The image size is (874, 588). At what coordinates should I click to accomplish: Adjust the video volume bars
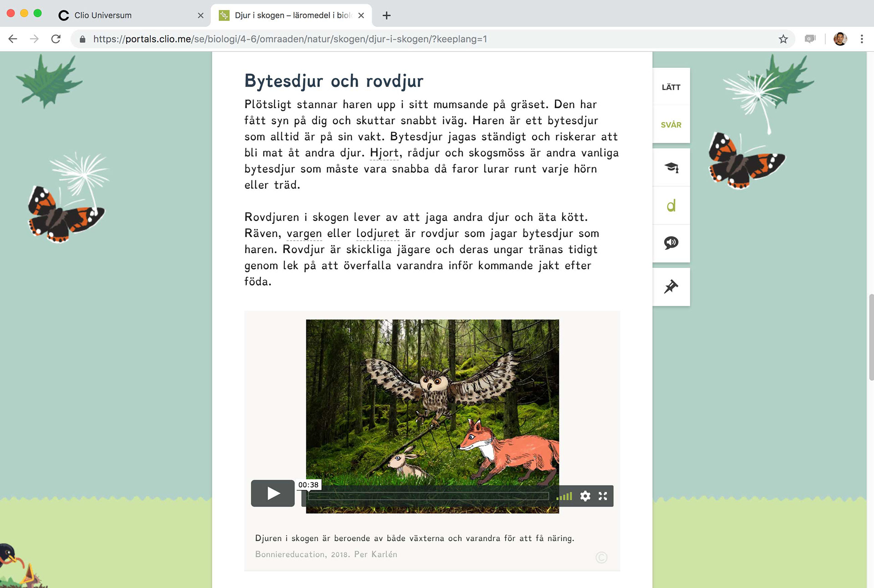click(564, 496)
